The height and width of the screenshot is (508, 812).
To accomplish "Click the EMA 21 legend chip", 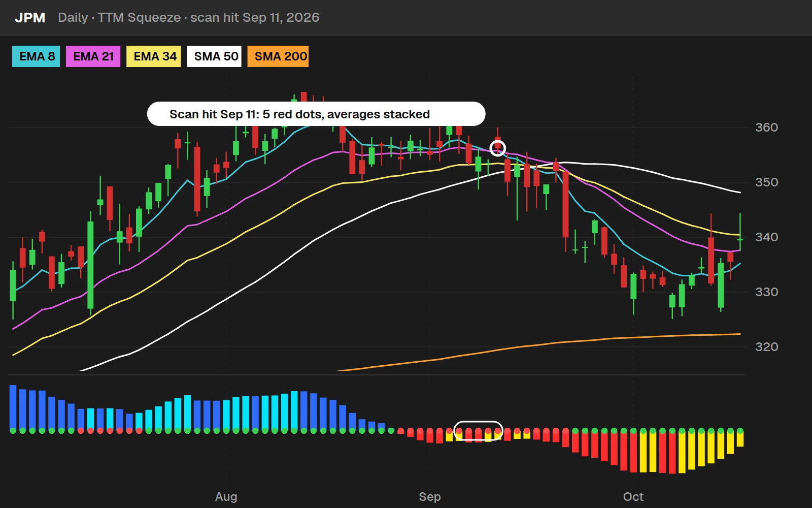I will point(93,56).
